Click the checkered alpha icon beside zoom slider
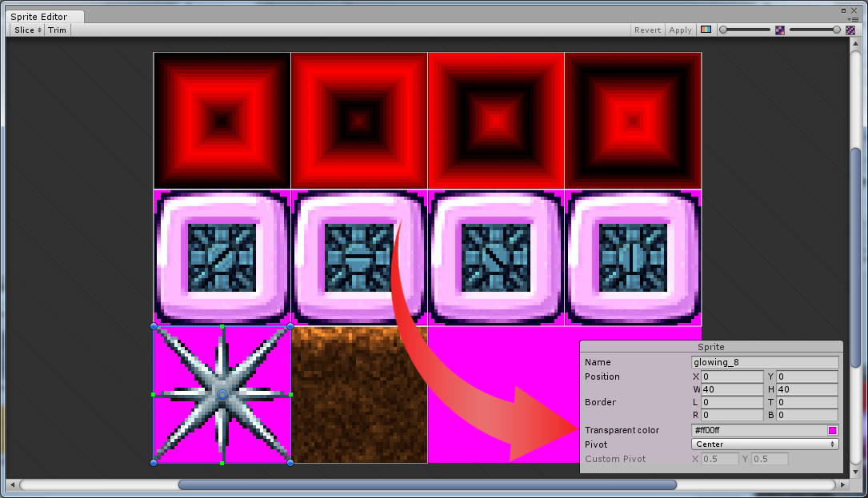Viewport: 868px width, 498px height. tap(780, 29)
